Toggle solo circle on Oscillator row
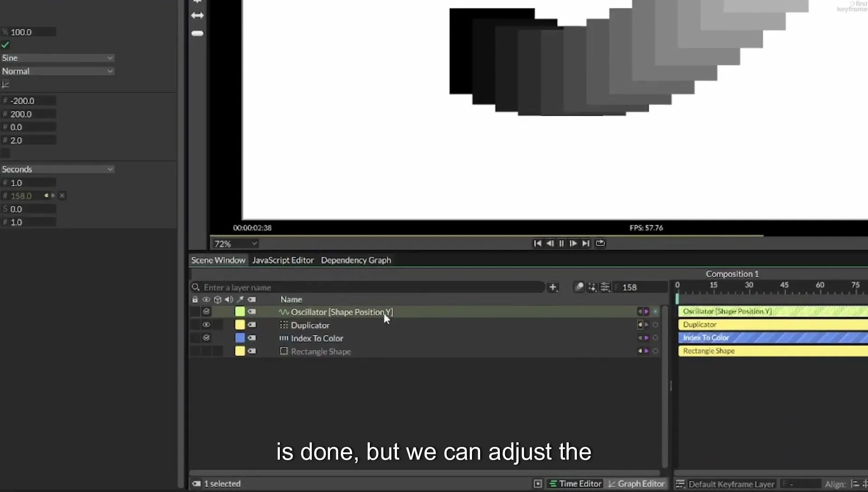Image resolution: width=868 pixels, height=492 pixels. click(655, 312)
